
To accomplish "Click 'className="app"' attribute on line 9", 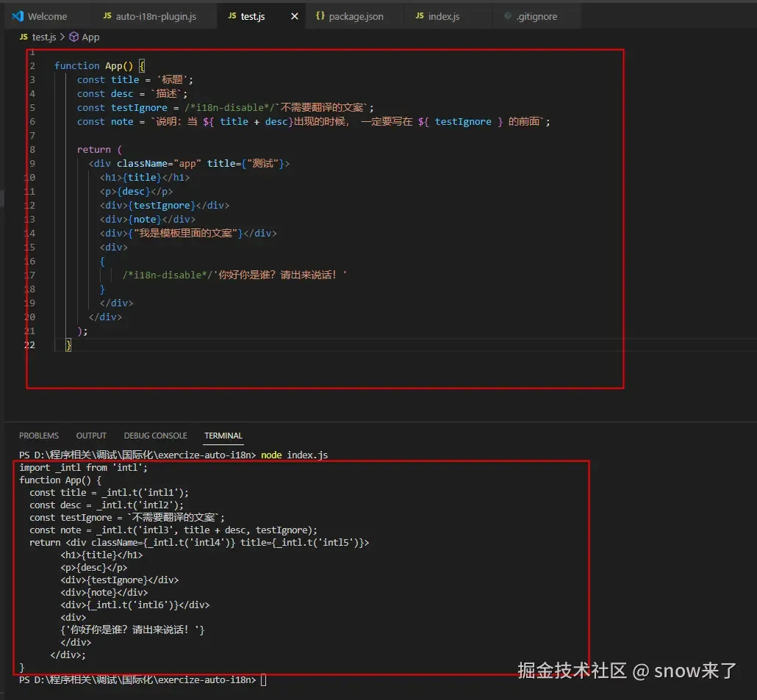I will pos(159,164).
